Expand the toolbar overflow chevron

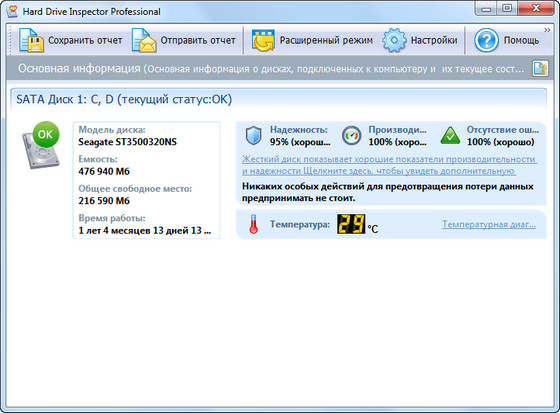click(x=547, y=30)
